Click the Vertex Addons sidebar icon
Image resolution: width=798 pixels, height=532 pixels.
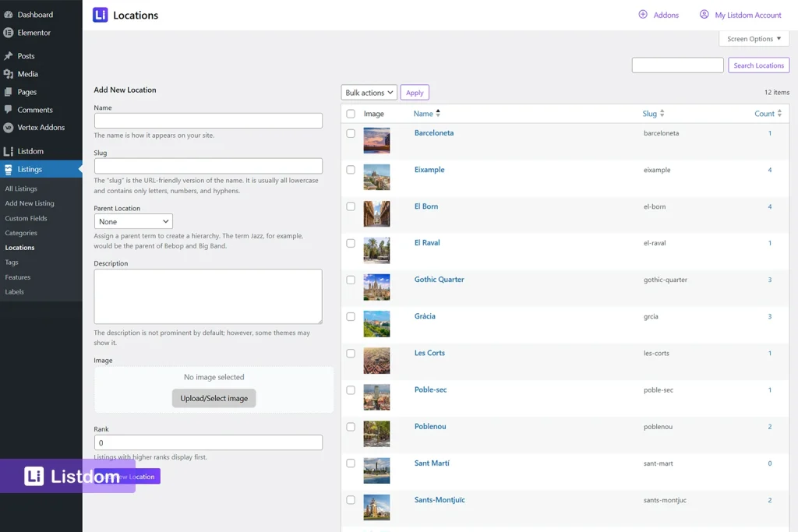pyautogui.click(x=9, y=128)
